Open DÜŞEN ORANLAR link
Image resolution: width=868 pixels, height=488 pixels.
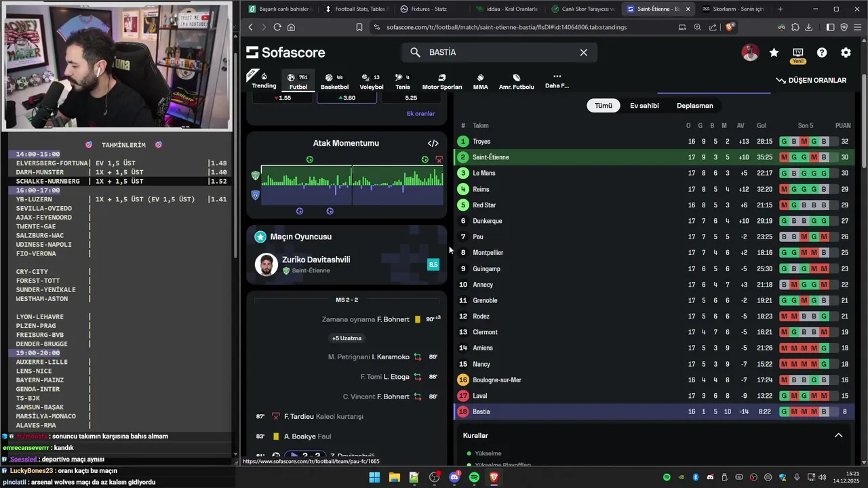(x=811, y=80)
